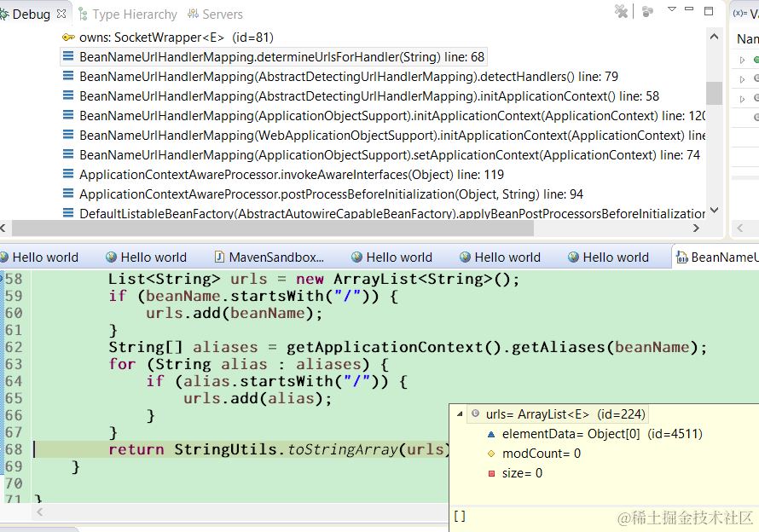Click the key icon beside owns: SocketWrapper
Viewport: 759px width, 532px height.
point(68,38)
